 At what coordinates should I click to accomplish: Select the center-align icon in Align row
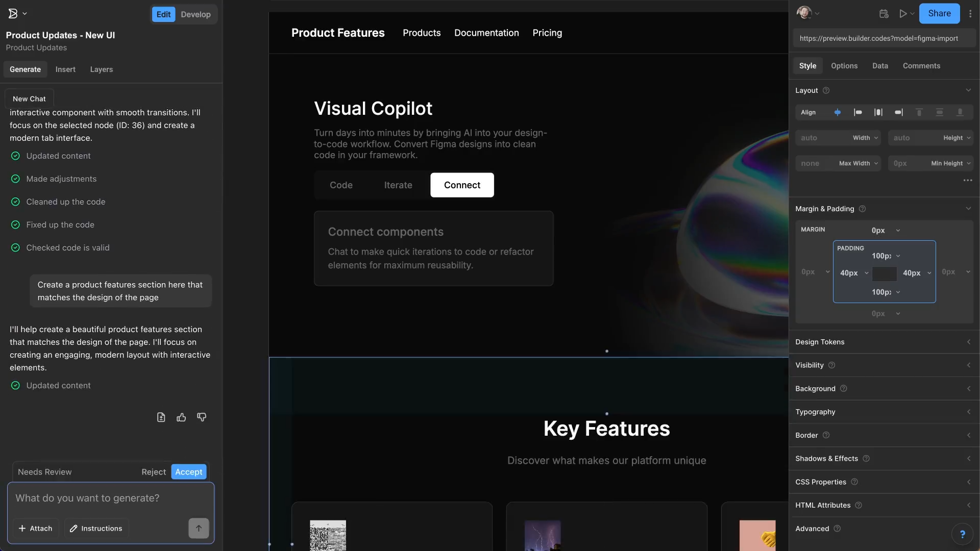pyautogui.click(x=878, y=112)
